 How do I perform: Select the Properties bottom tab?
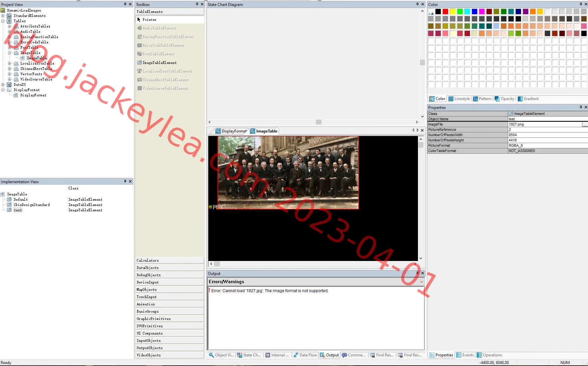click(441, 355)
